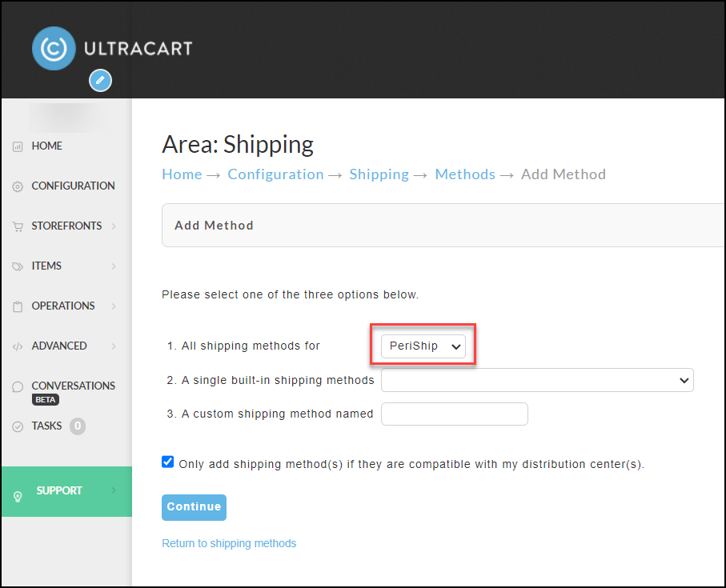Follow the Return to shipping methods link

229,543
